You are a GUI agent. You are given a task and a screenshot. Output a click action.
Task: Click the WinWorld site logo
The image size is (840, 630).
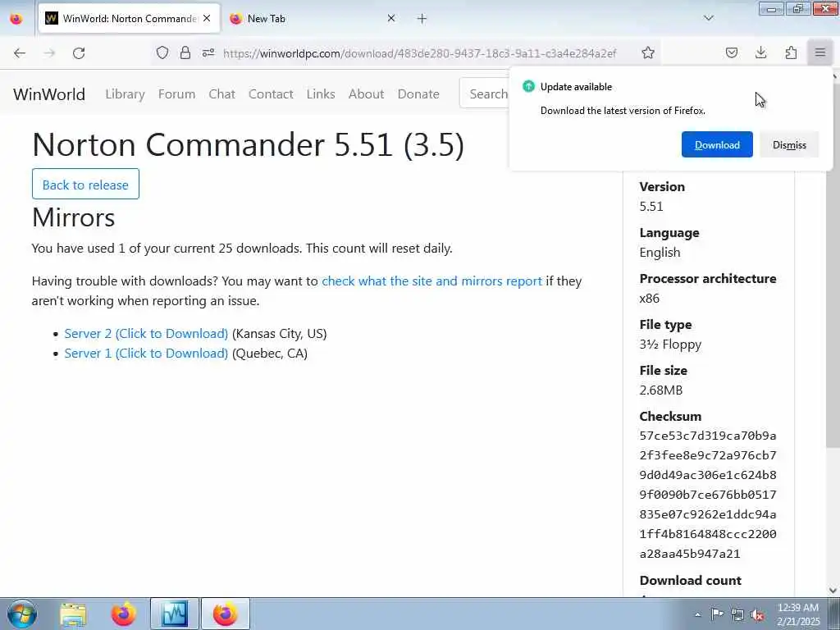49,94
